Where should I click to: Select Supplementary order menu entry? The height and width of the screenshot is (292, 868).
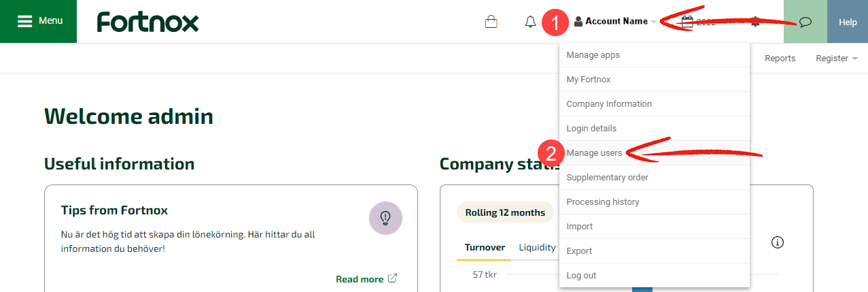(x=655, y=178)
